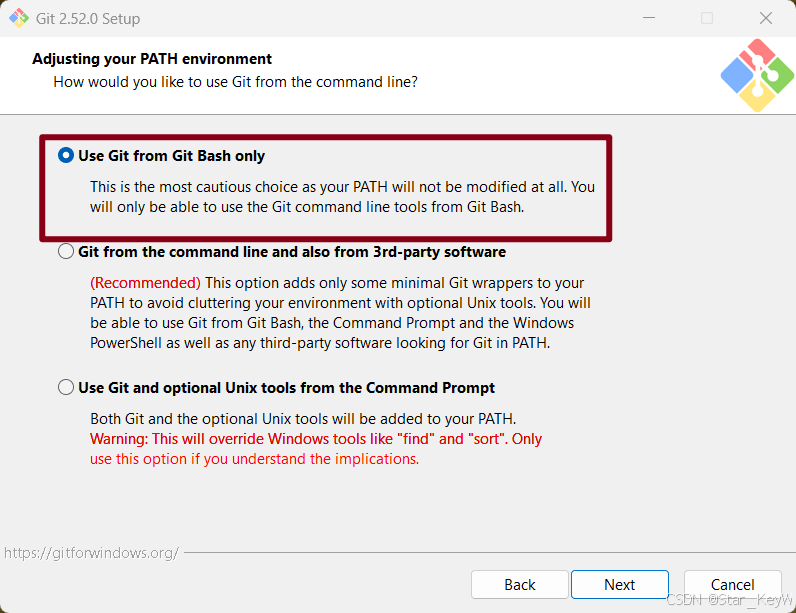Image resolution: width=796 pixels, height=613 pixels.
Task: Select the optional Unix tools from Command Prompt option
Action: pos(65,387)
